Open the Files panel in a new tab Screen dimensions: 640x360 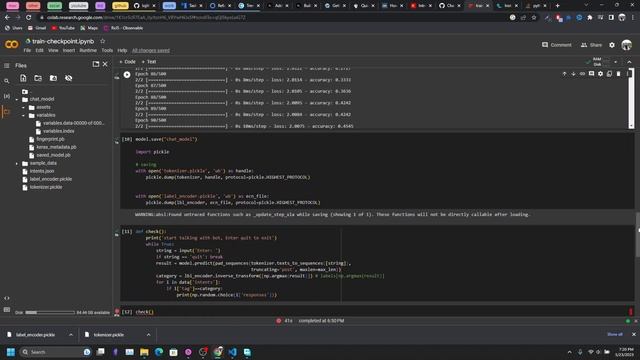(x=96, y=64)
